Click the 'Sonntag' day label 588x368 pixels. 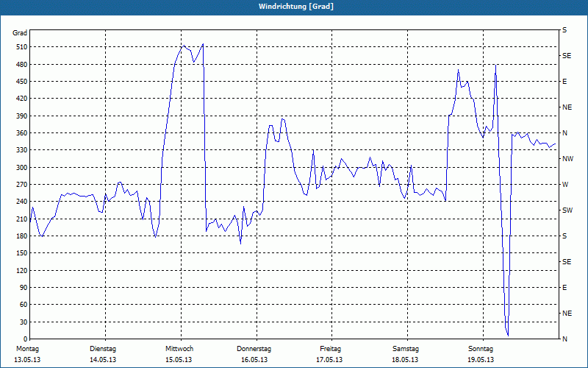click(482, 349)
